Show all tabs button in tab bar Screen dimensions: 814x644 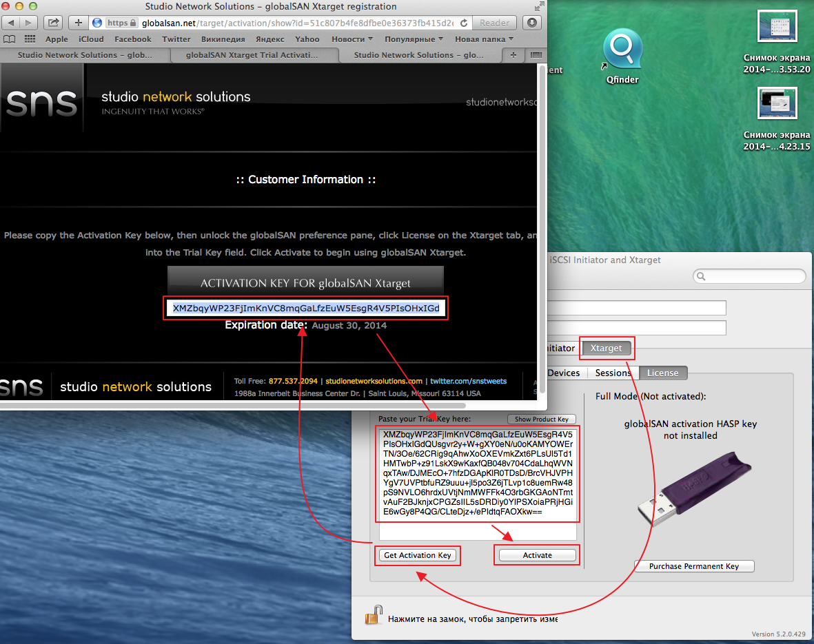tap(536, 55)
